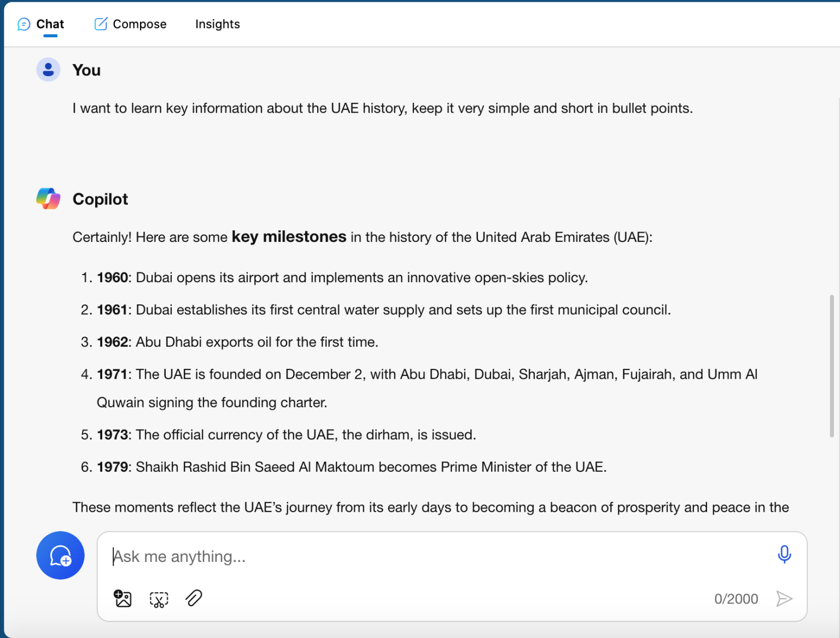This screenshot has height=638, width=840.
Task: Switch to the Chat tab
Action: (x=42, y=24)
